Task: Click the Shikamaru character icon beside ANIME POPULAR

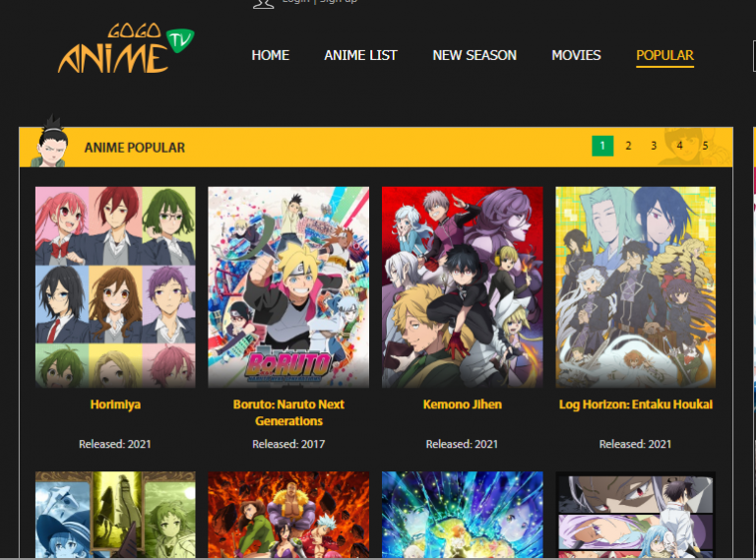Action: click(x=50, y=142)
